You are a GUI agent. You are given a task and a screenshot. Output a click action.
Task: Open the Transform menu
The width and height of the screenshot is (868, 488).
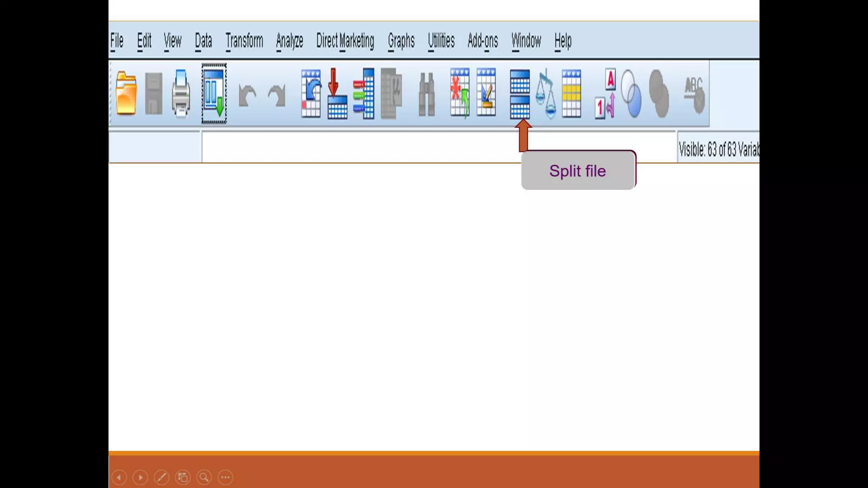244,41
